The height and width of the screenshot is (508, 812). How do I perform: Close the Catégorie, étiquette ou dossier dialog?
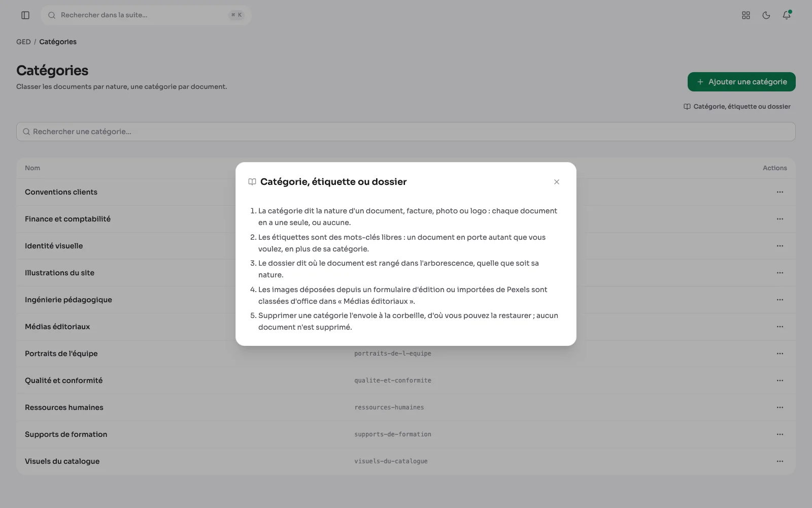pyautogui.click(x=557, y=182)
